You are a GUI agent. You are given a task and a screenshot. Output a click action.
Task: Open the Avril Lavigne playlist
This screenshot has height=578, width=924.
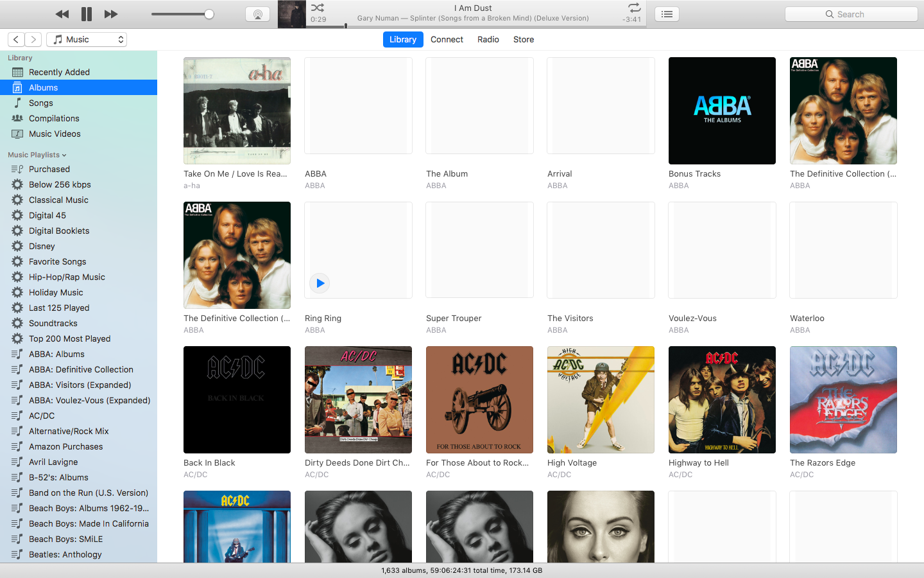[78, 462]
